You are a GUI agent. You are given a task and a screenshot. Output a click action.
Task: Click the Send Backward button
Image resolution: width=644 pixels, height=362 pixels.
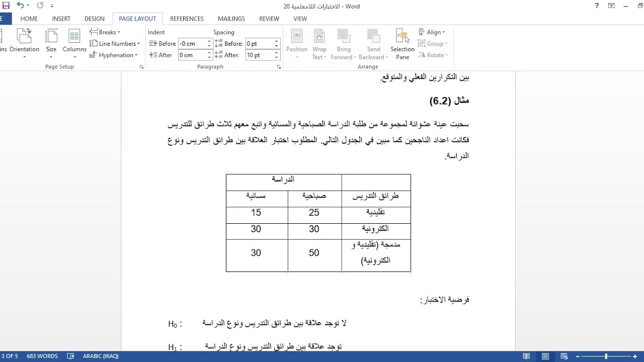(x=373, y=43)
